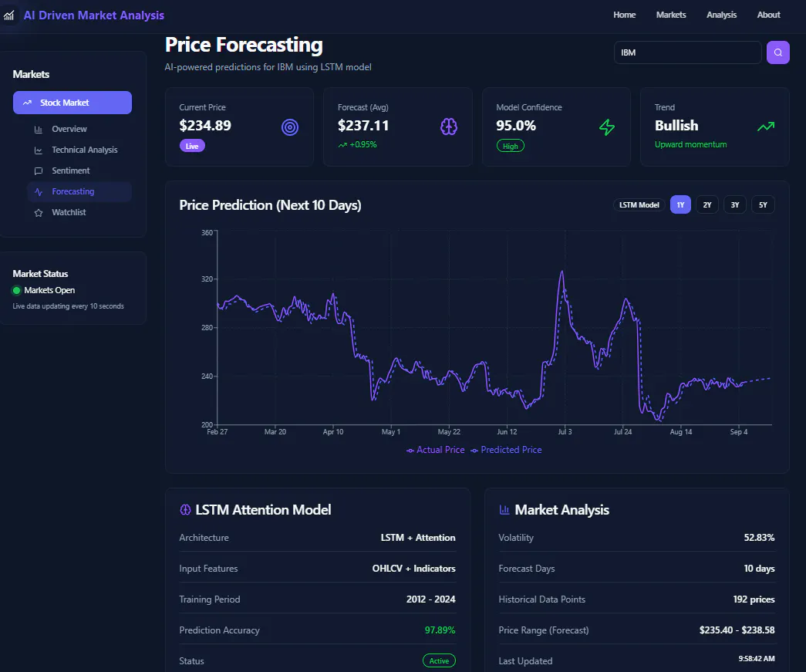Click the purple search button

pos(777,52)
